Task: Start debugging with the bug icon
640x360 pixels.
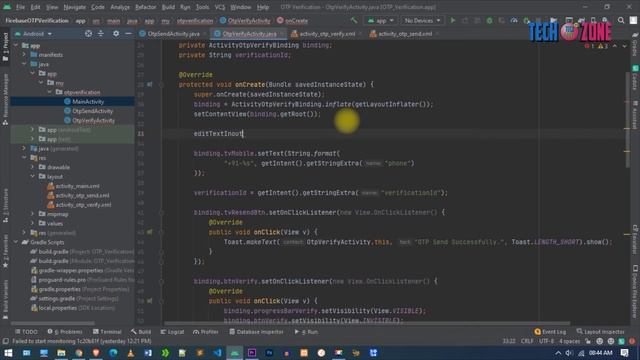Action: [489, 20]
